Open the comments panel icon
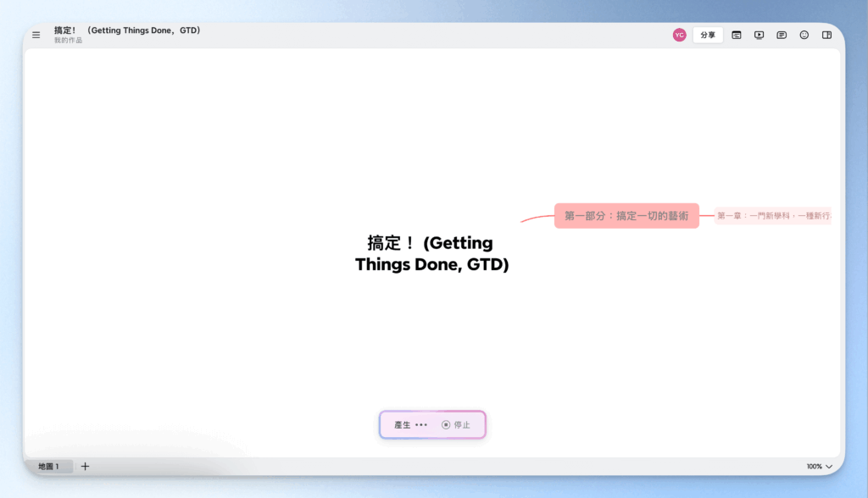868x498 pixels. click(781, 35)
